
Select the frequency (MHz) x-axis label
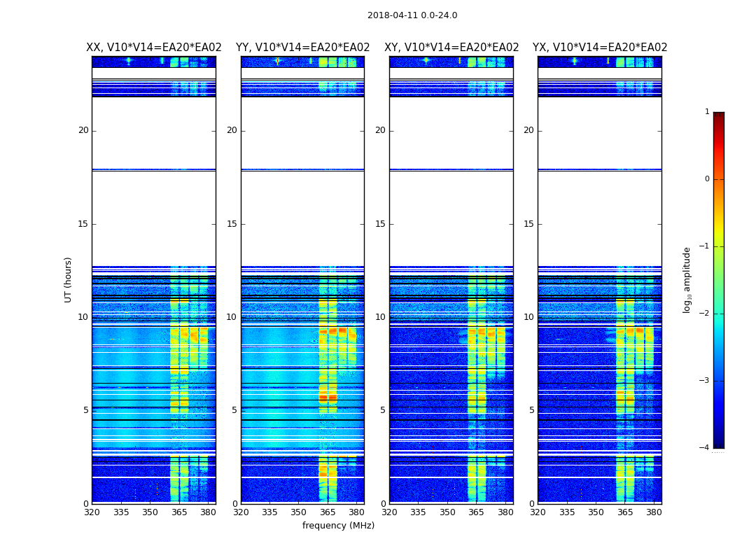click(x=338, y=526)
